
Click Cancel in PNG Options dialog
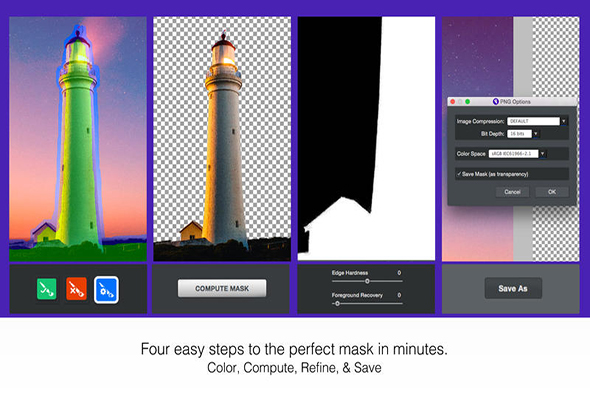tap(512, 192)
